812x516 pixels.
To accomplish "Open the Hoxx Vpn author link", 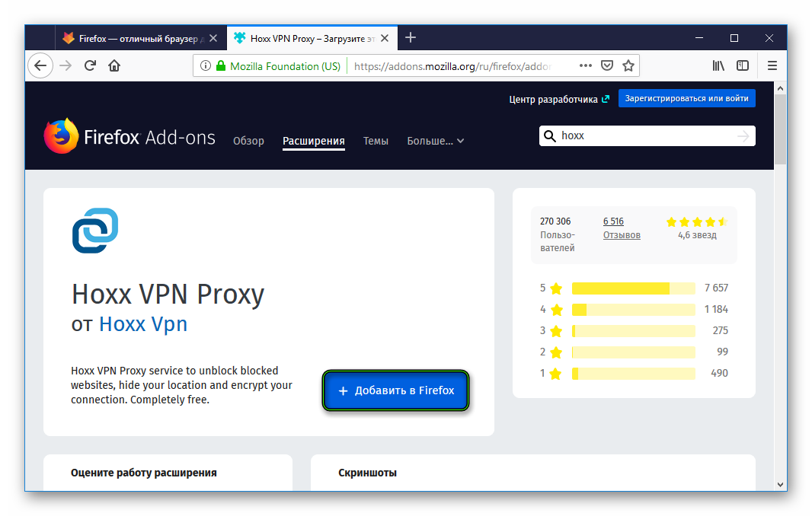I will 143,324.
